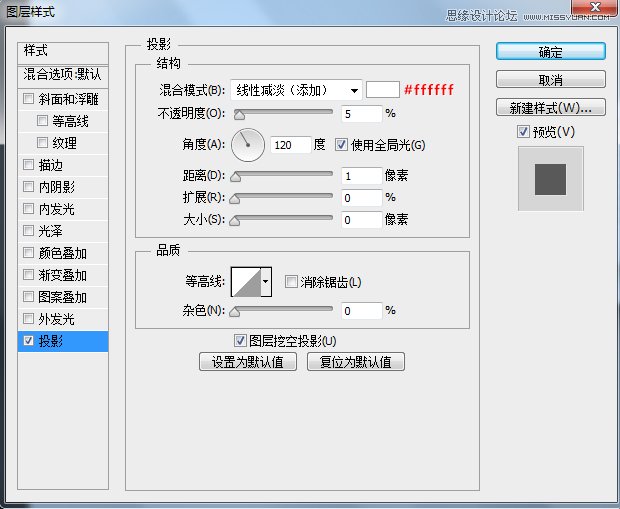Open the 外发光 settings entry
620x509 pixels.
click(x=57, y=319)
